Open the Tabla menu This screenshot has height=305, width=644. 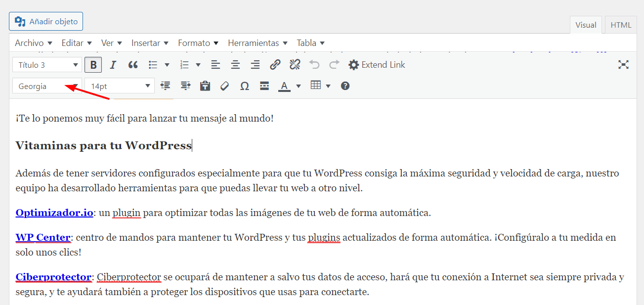310,43
